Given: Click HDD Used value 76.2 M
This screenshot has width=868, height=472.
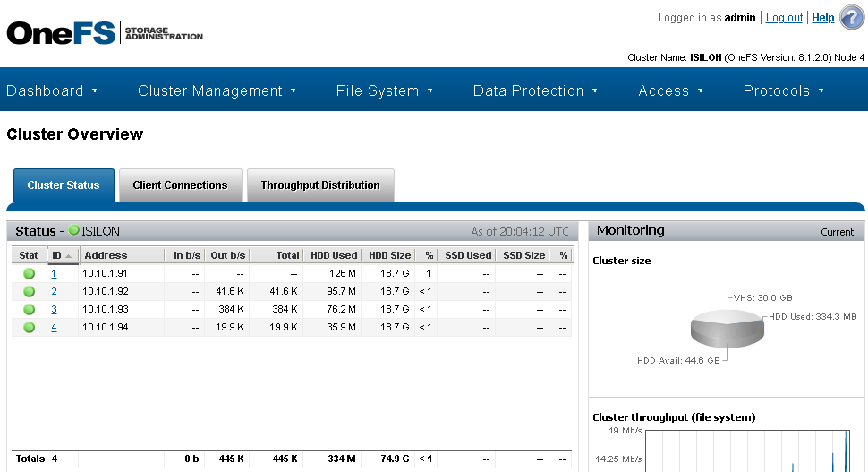Looking at the screenshot, I should (341, 310).
